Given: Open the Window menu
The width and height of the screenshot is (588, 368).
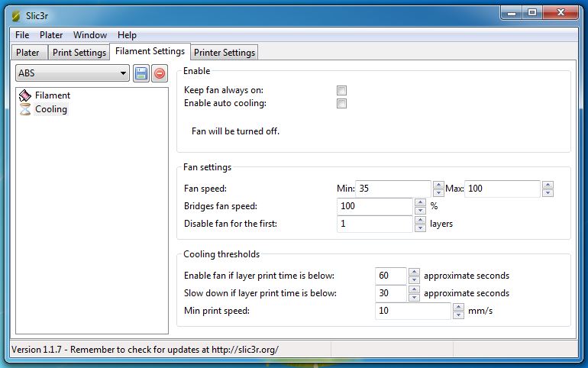Looking at the screenshot, I should click(x=90, y=35).
